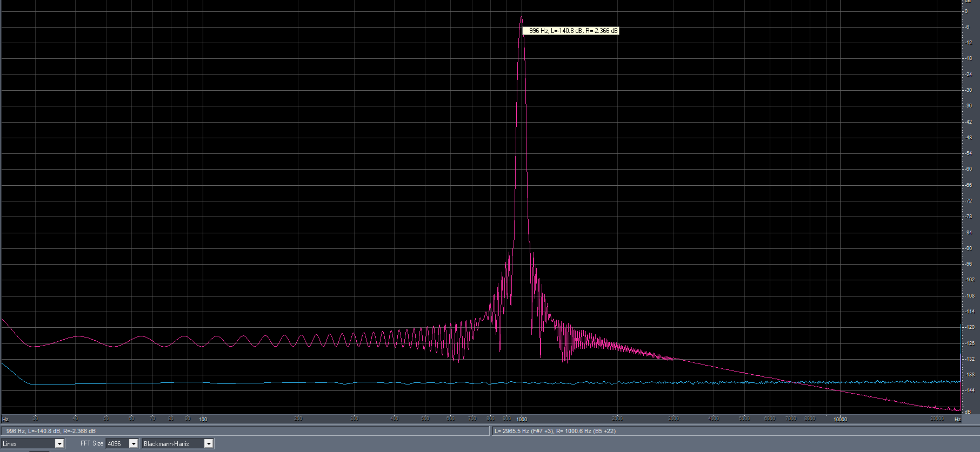Open the Lines display style dropdown
The image size is (980, 452).
(x=32, y=443)
